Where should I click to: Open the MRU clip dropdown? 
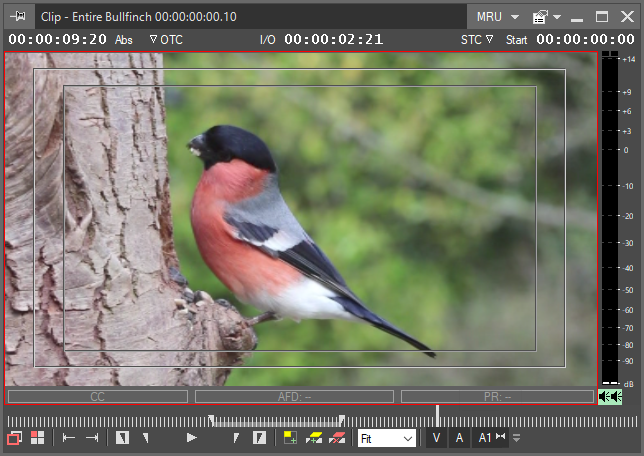497,17
